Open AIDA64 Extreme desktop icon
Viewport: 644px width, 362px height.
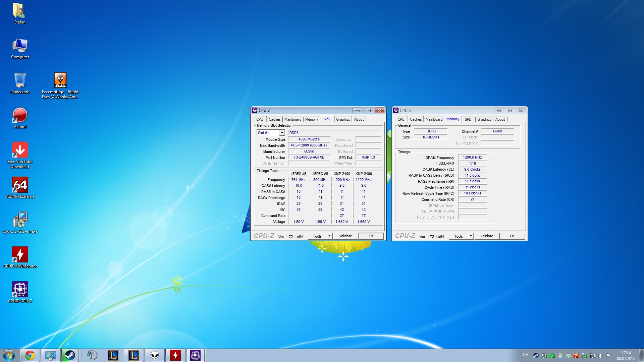tap(20, 185)
